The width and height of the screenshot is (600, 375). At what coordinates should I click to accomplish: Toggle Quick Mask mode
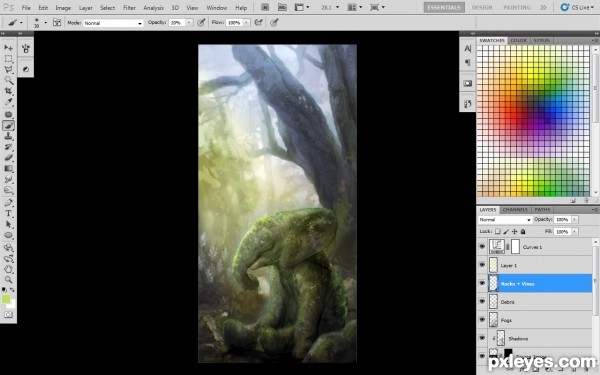8,315
